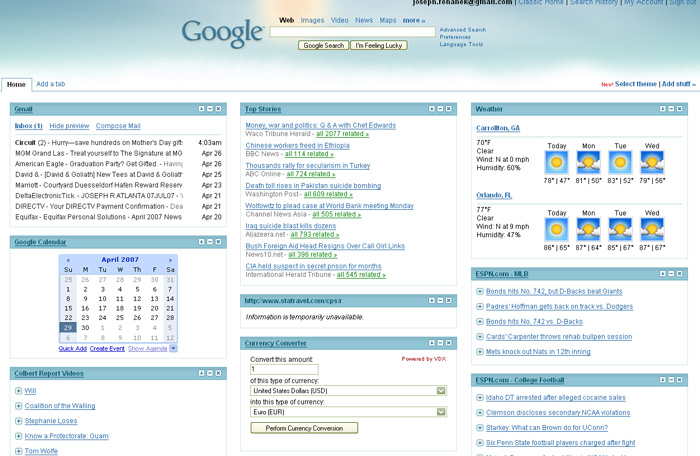Click the Select theme link

[x=636, y=84]
